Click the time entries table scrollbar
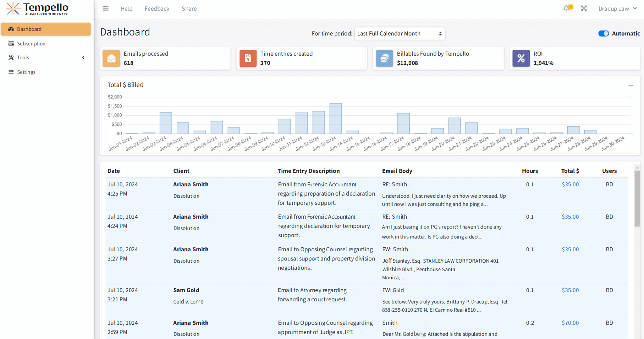644x339 pixels. click(637, 199)
